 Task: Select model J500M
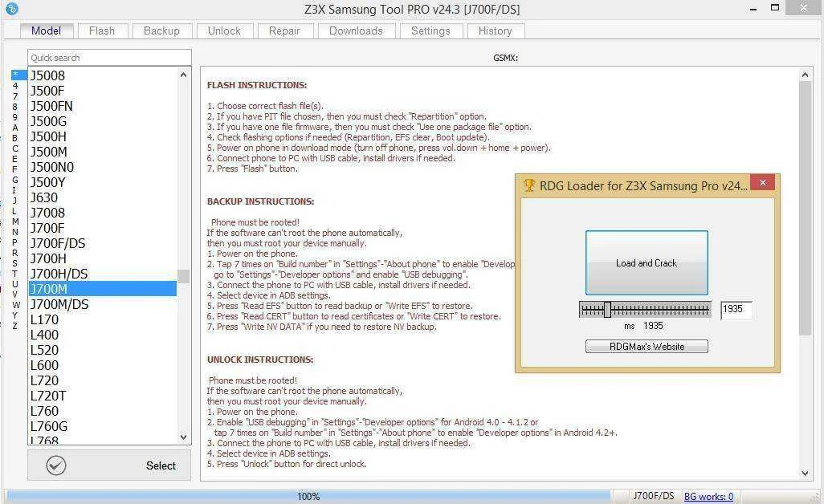click(103, 152)
